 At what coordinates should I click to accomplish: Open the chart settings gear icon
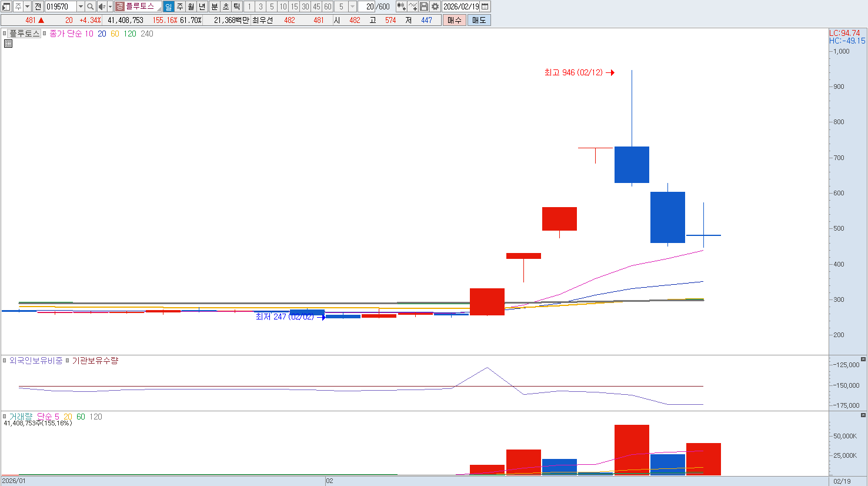[x=435, y=6]
